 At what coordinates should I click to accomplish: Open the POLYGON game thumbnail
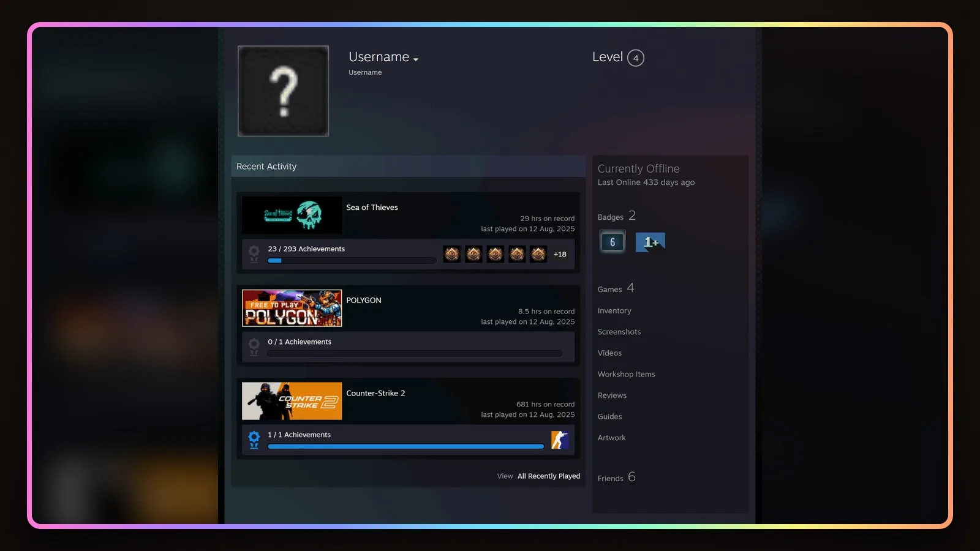coord(292,308)
